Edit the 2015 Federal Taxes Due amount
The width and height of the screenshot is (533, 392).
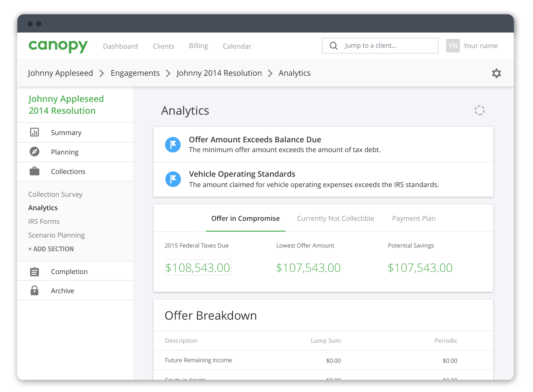[198, 268]
